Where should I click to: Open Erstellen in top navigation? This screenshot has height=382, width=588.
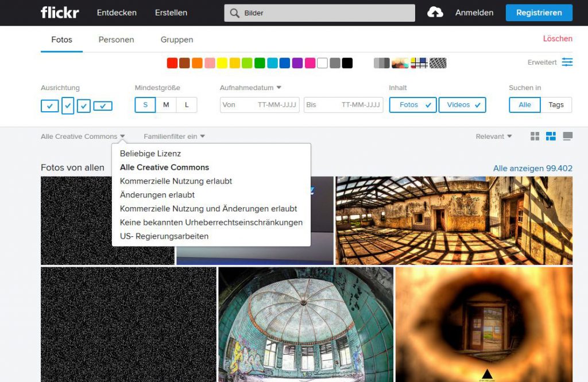coord(171,13)
